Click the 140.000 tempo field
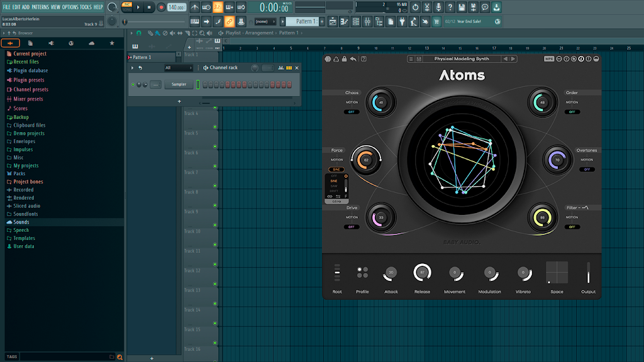 click(x=176, y=7)
